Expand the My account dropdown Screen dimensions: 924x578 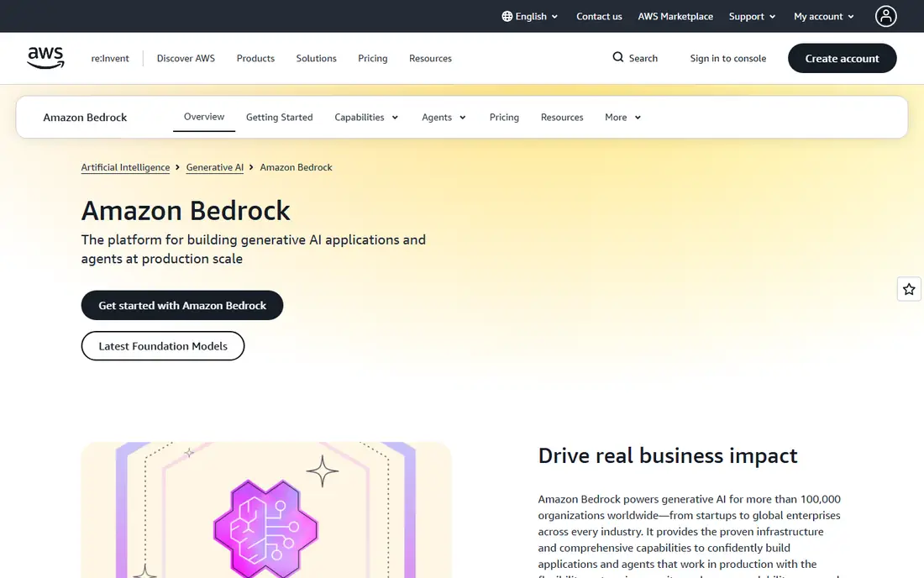tap(824, 17)
